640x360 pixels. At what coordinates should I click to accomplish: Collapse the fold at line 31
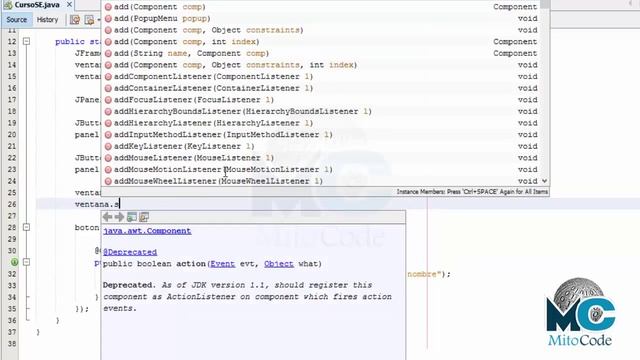(x=27, y=262)
